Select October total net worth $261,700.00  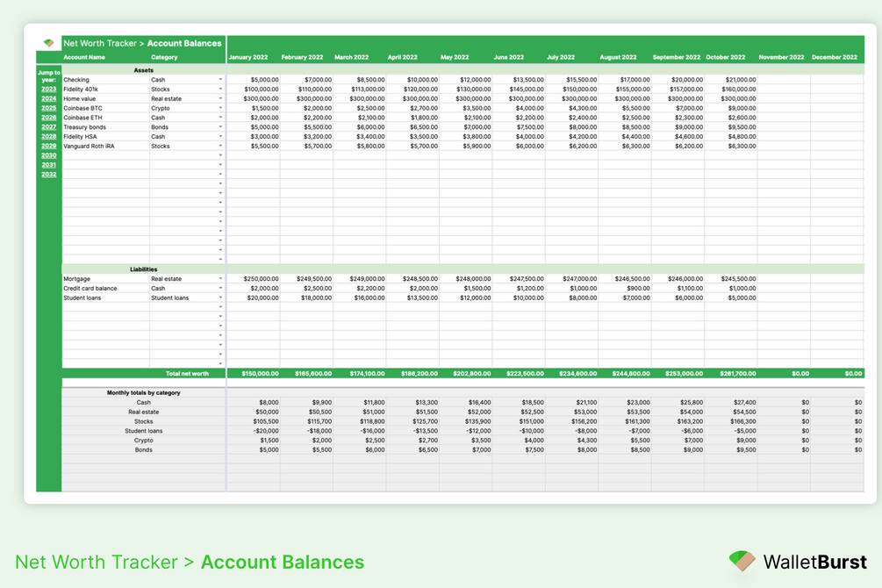[x=738, y=374]
